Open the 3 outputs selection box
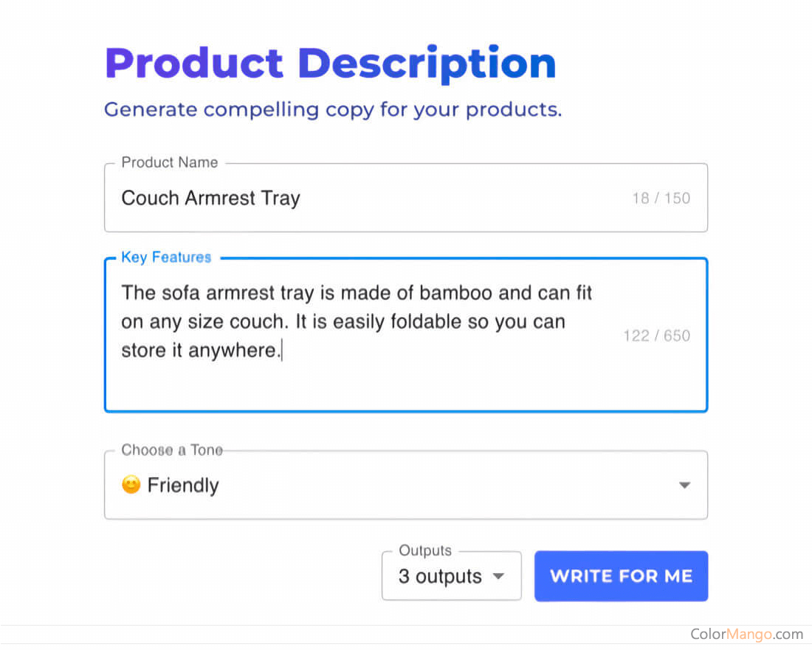 [451, 576]
